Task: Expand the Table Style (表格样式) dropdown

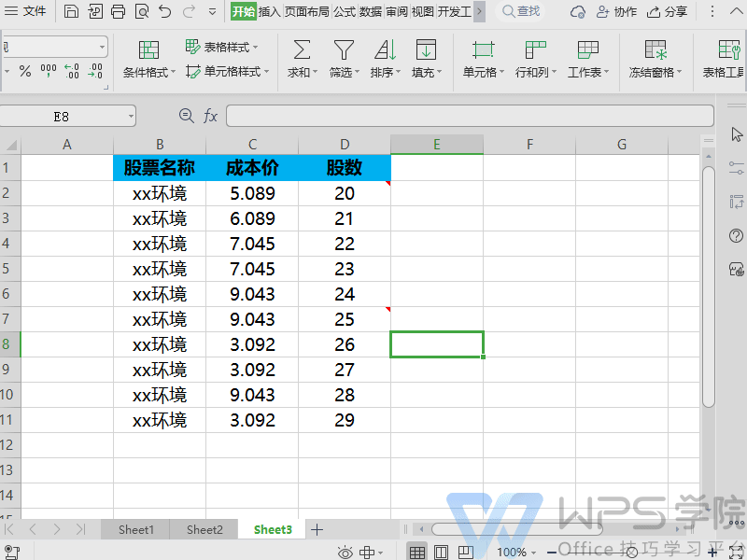Action: (256, 48)
